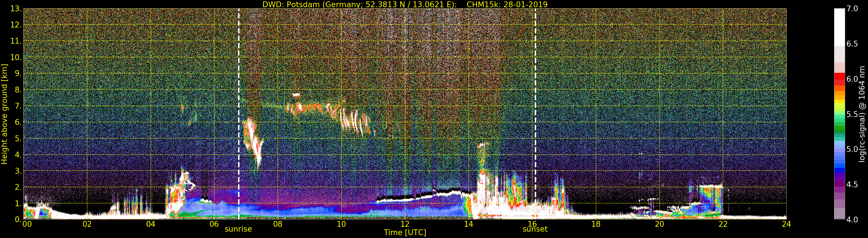
Task: Click the time axis tick '02'
Action: coord(87,224)
